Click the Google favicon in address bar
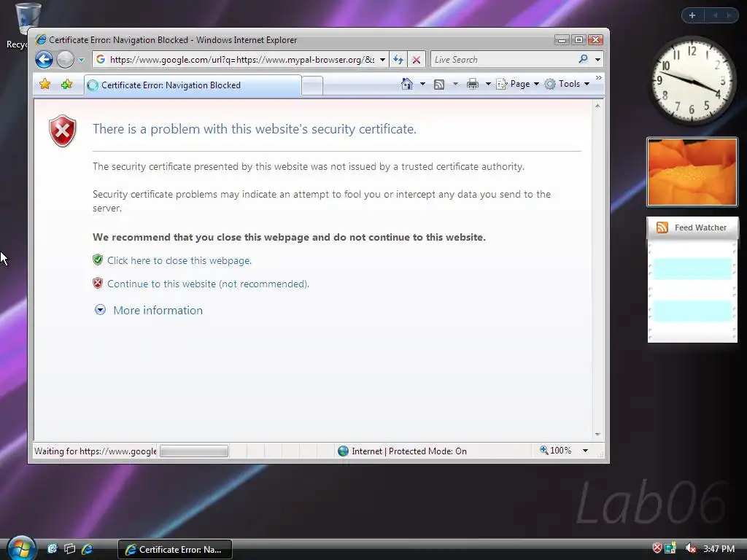The image size is (747, 560). coord(101,59)
